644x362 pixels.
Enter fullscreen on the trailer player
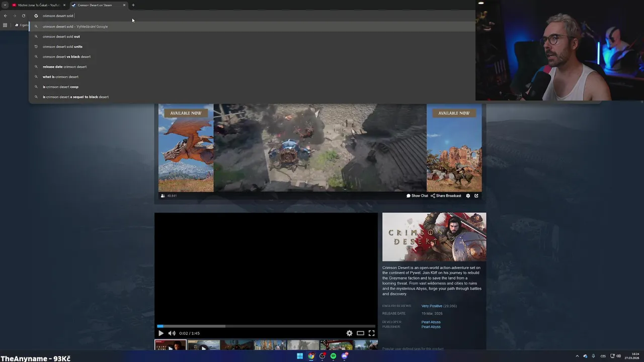371,333
